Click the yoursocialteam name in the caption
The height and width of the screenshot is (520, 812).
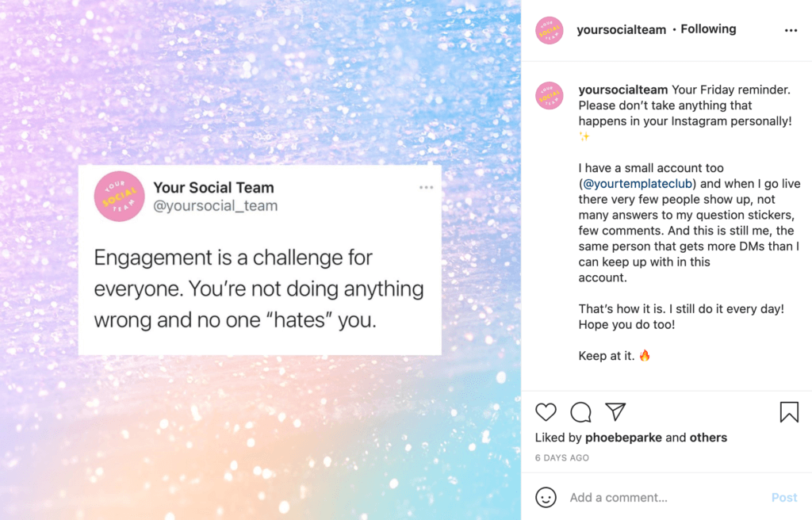click(623, 90)
